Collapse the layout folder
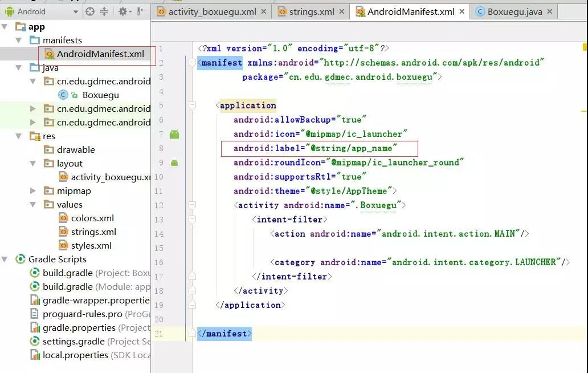The image size is (588, 373). click(x=33, y=163)
